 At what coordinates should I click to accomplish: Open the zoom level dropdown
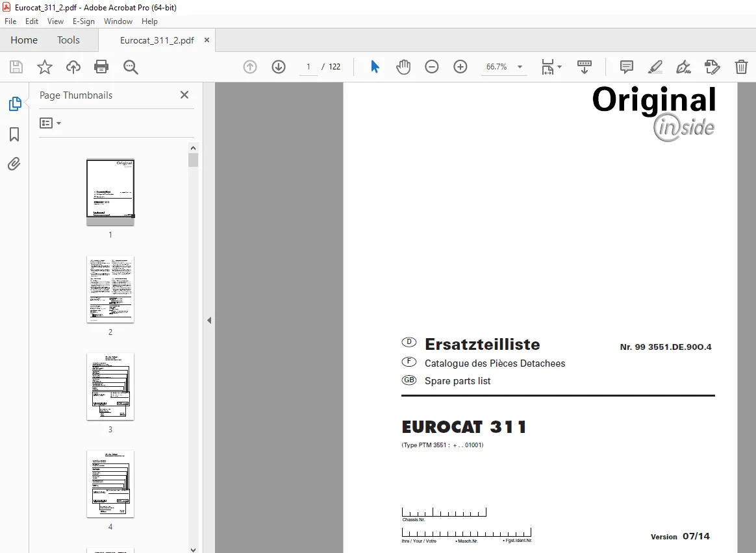[x=520, y=67]
